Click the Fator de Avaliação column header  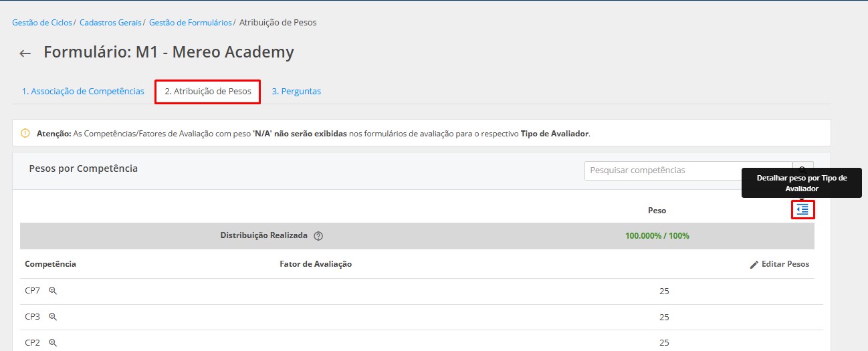coord(316,264)
